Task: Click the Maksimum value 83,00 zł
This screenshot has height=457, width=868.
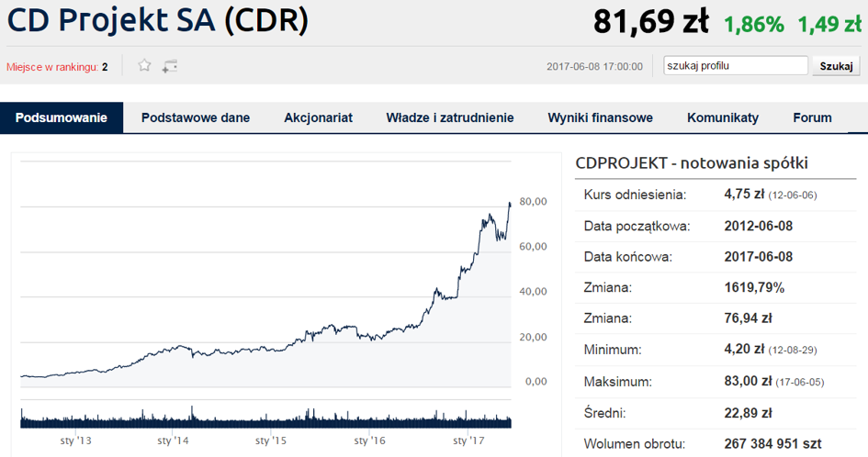Action: click(748, 381)
